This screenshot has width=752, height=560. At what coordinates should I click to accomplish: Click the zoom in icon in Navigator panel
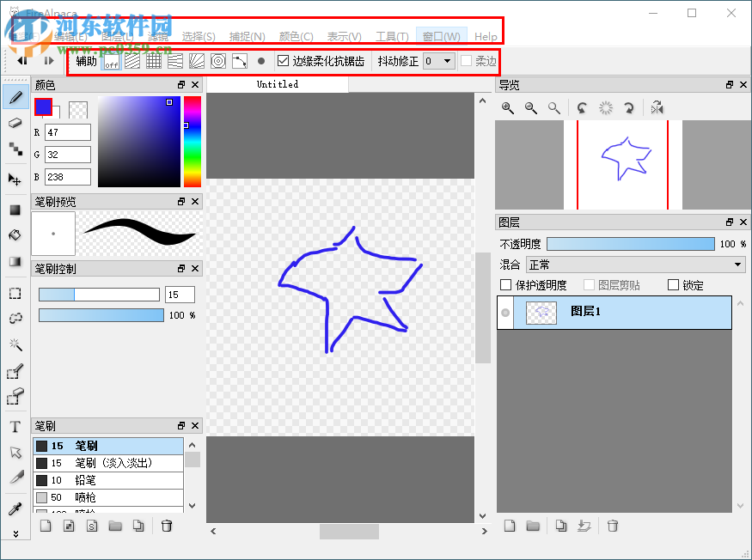pos(507,108)
